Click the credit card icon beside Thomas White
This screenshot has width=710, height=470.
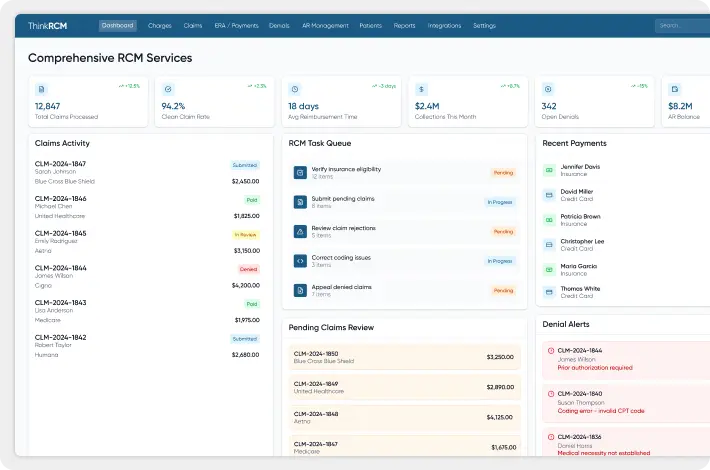(x=549, y=292)
